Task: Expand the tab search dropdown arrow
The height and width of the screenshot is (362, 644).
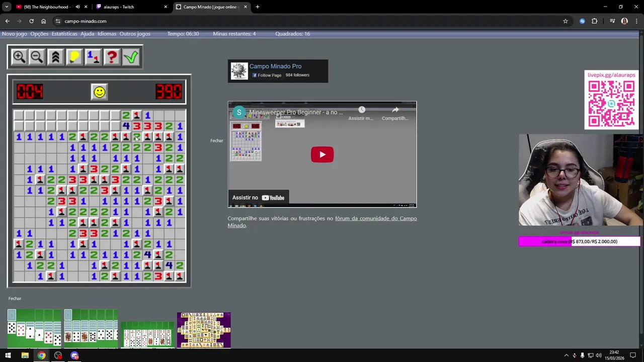Action: tap(7, 7)
